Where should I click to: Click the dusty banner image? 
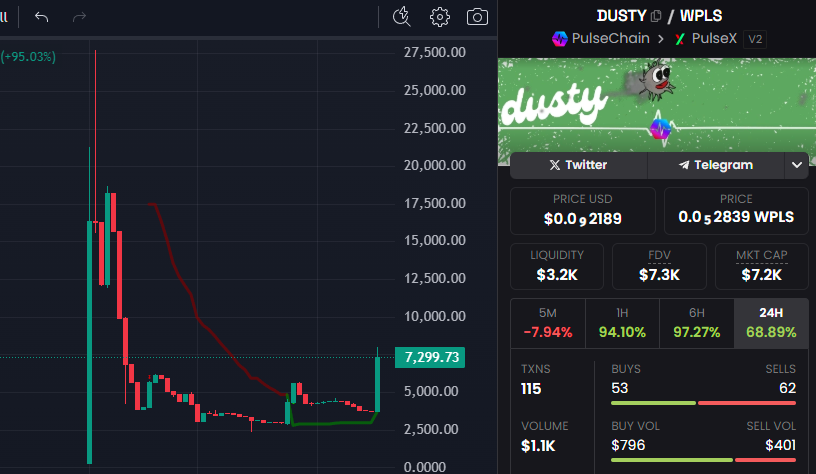[x=657, y=111]
